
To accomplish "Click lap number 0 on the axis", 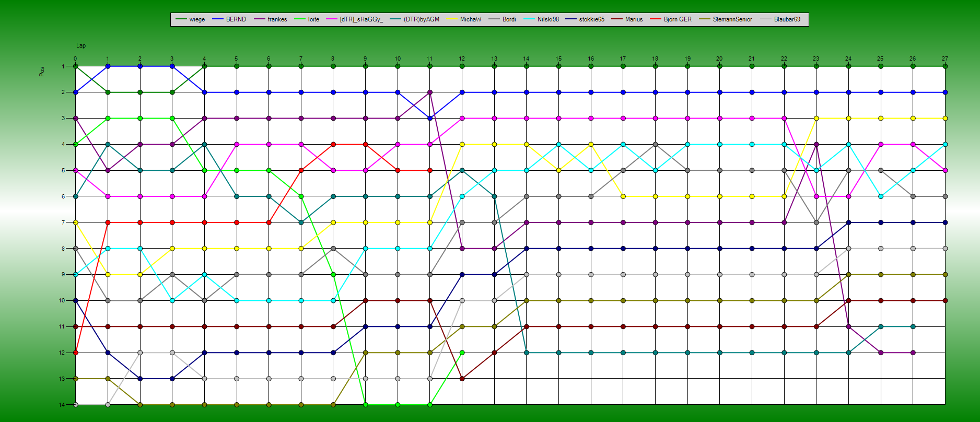I will tap(75, 59).
